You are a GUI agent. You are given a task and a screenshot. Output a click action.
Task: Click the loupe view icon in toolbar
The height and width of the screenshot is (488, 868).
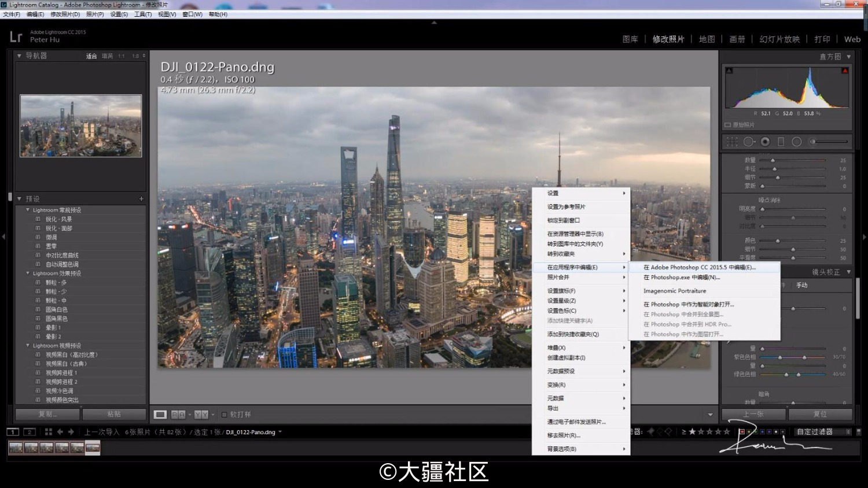(x=160, y=415)
